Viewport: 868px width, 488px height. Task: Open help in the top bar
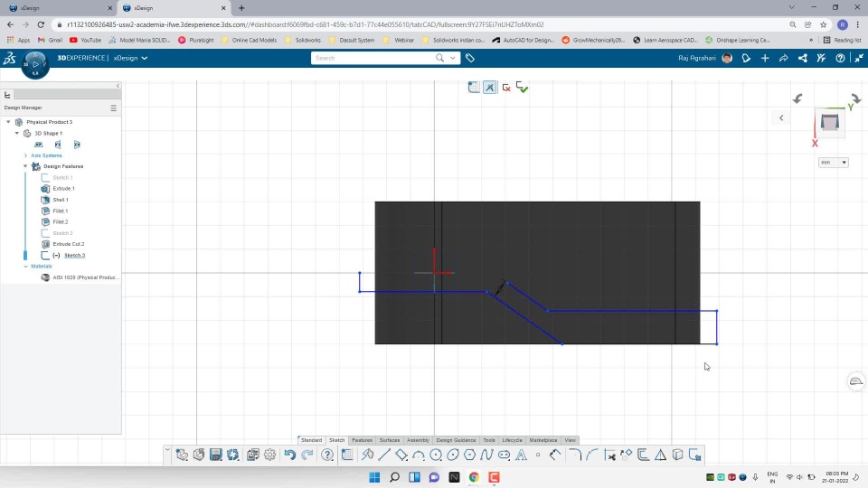(x=840, y=58)
